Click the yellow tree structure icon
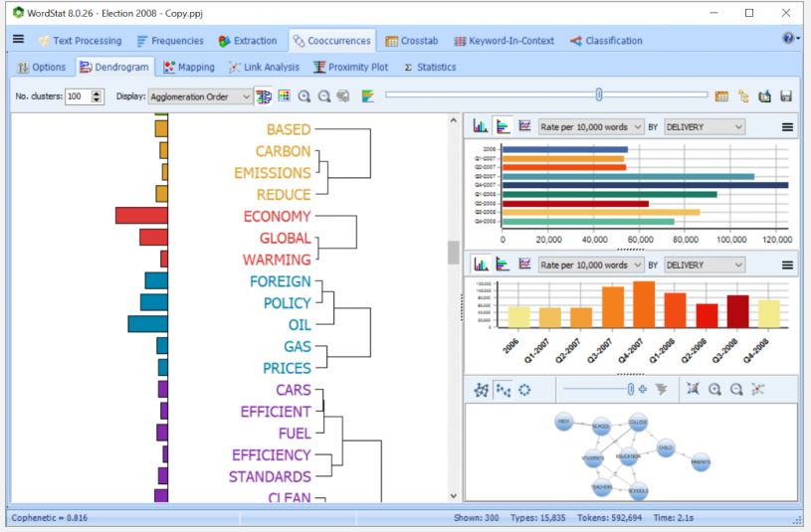The height and width of the screenshot is (532, 811). point(743,96)
